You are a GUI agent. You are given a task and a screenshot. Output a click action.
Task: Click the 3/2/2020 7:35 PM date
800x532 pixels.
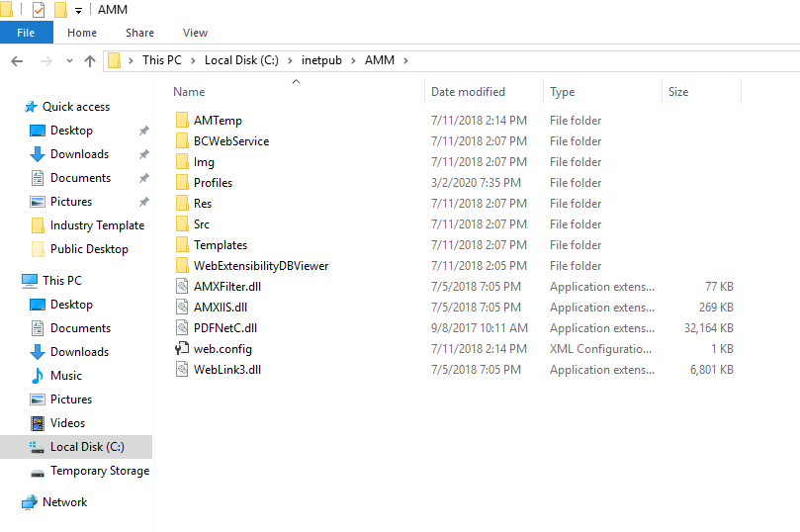point(476,183)
